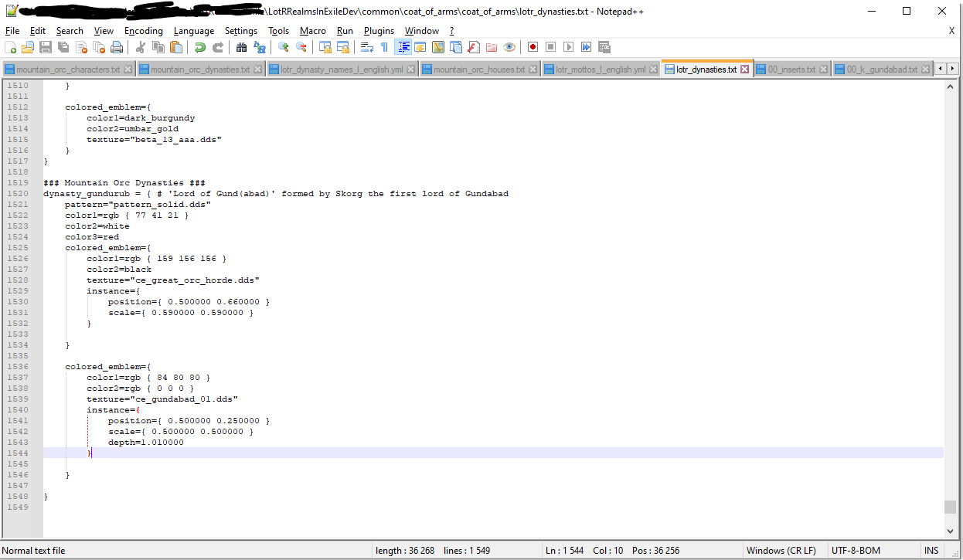This screenshot has height=560, width=963.
Task: Toggle synchronized vertical scrolling icon
Action: [x=325, y=47]
